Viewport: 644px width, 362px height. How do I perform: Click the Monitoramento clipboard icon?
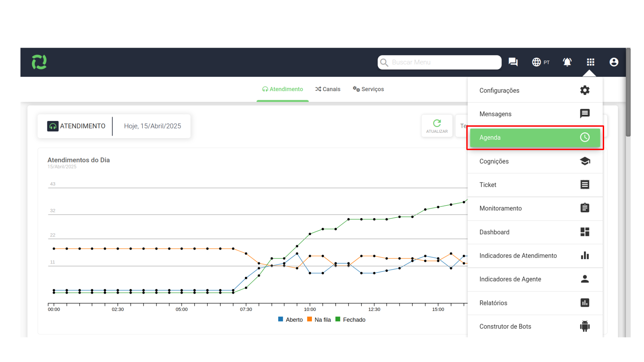click(x=585, y=208)
